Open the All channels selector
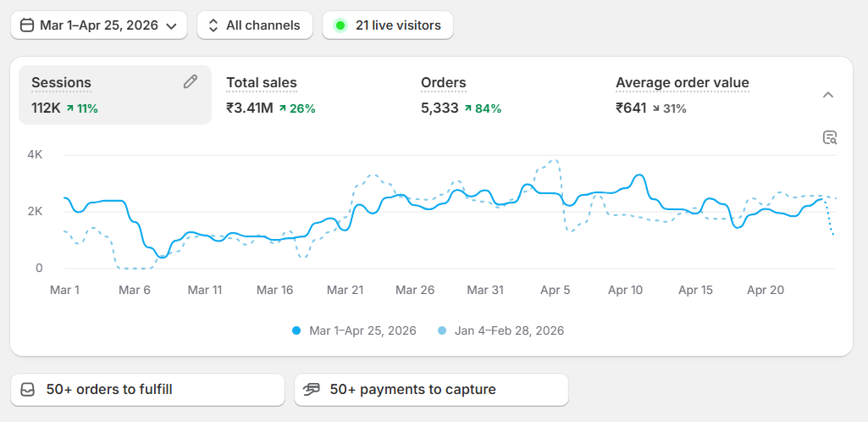 click(255, 25)
